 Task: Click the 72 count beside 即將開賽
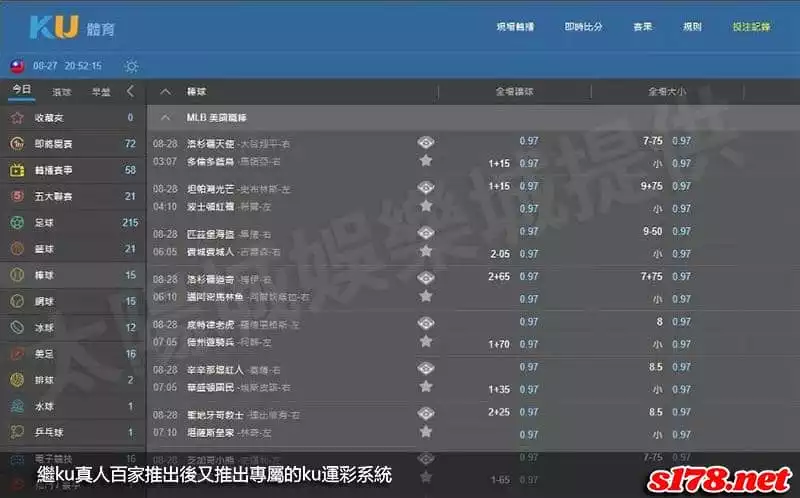click(130, 144)
